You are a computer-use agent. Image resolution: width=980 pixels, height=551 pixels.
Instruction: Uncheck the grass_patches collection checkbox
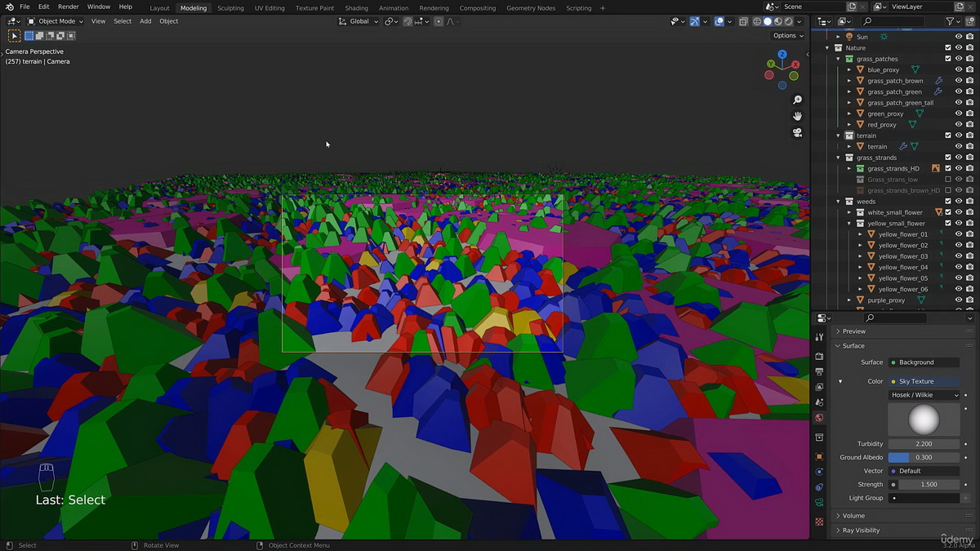pyautogui.click(x=947, y=59)
